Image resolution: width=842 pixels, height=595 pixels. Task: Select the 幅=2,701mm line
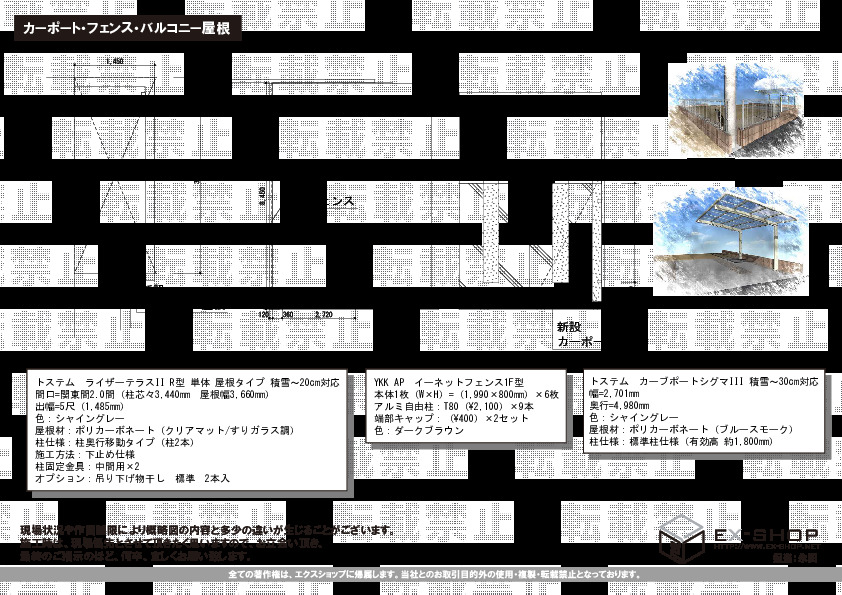[x=614, y=394]
